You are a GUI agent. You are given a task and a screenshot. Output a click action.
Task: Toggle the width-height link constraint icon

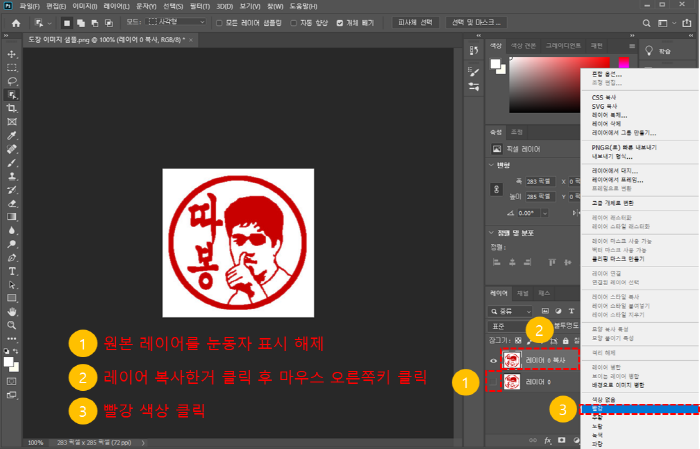coord(496,189)
